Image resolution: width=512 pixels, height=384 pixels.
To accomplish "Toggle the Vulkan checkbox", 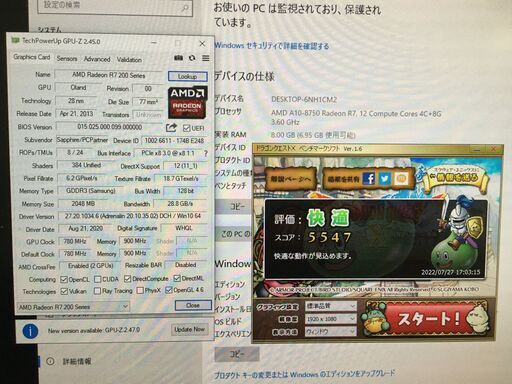I will 64,291.
